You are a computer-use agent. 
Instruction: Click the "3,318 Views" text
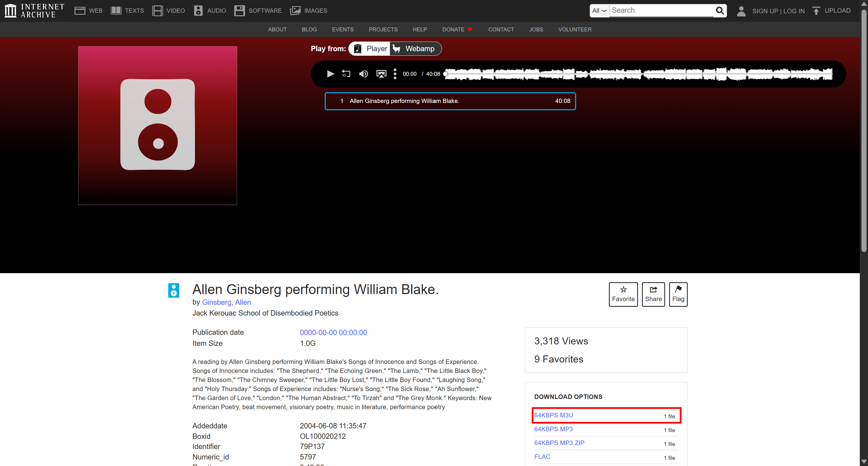561,341
